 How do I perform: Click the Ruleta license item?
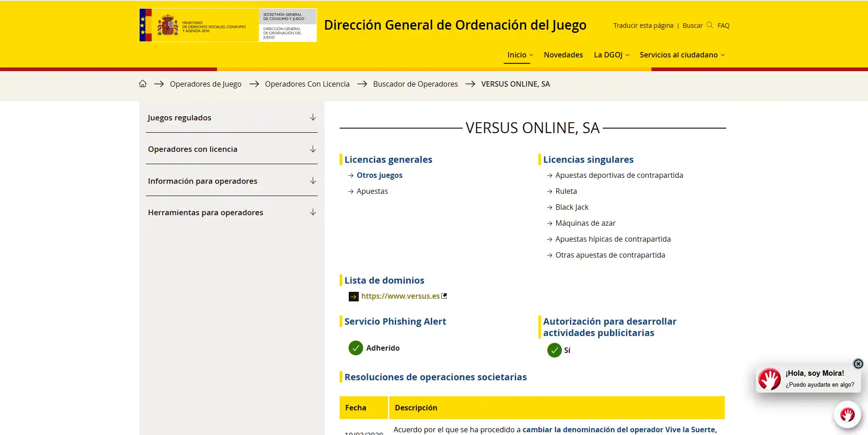[x=566, y=191]
